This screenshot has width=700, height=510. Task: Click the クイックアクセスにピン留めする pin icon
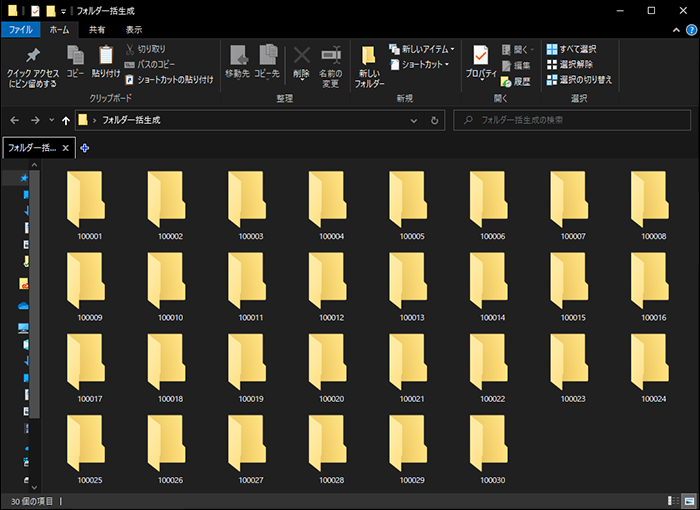(x=31, y=55)
